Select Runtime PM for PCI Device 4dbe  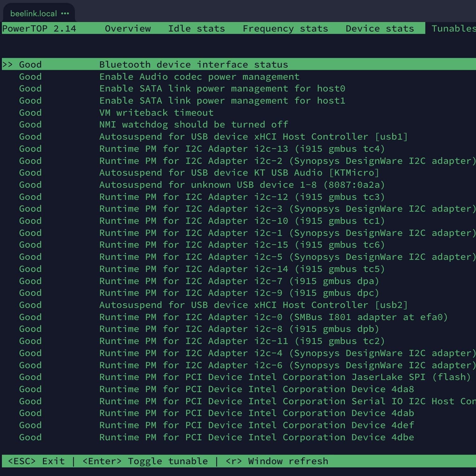[x=257, y=437]
